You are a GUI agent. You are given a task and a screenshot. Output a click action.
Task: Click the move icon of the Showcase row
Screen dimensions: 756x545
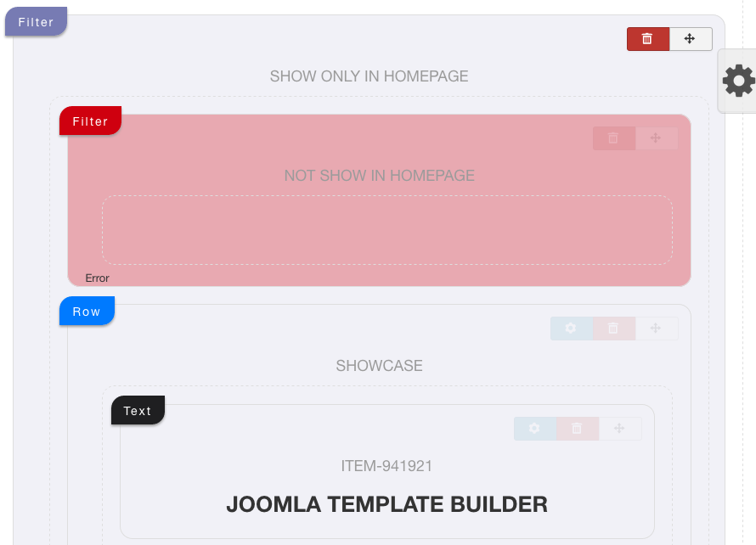click(657, 329)
